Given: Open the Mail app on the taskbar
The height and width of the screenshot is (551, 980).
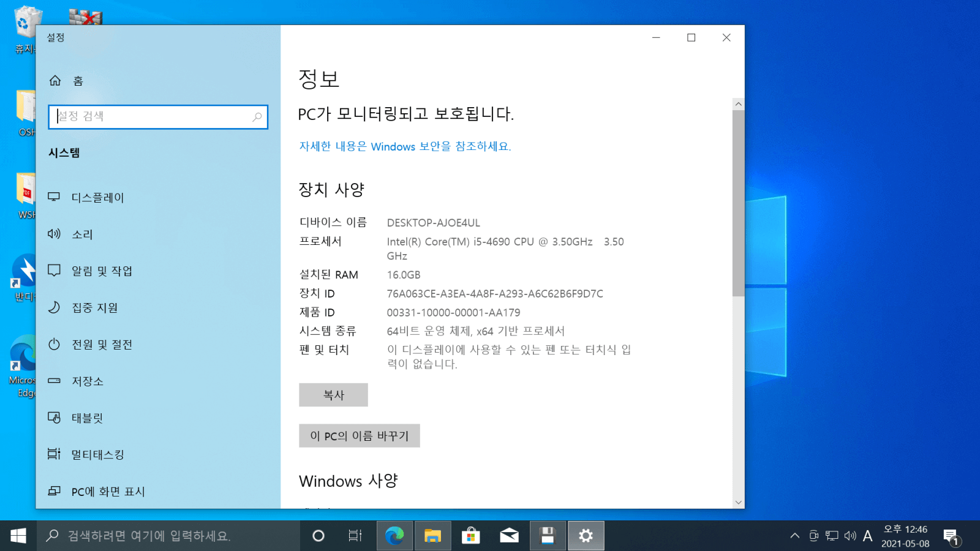Looking at the screenshot, I should point(509,536).
